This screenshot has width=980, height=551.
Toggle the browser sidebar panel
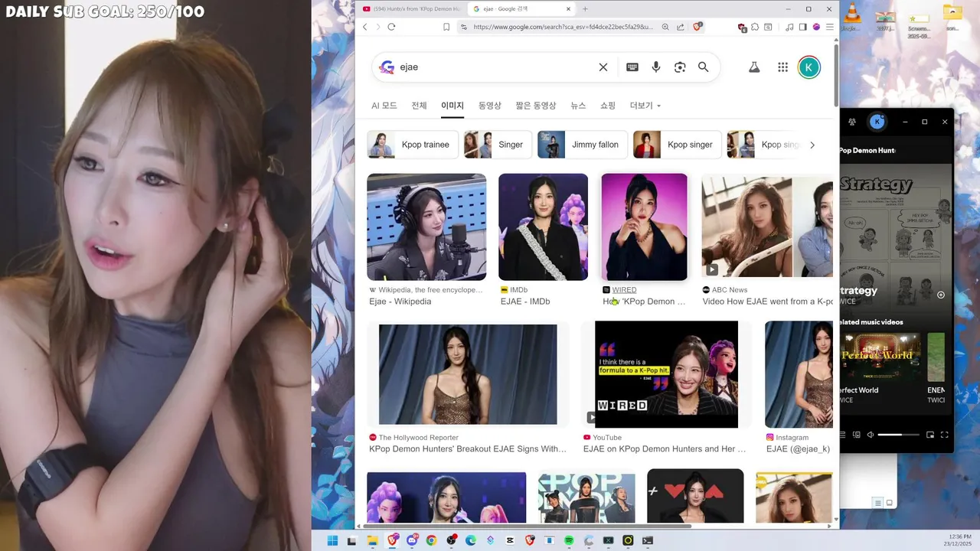802,27
